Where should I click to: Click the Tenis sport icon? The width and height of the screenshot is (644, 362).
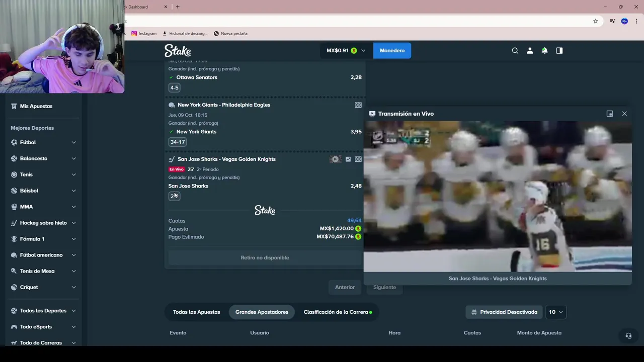click(14, 174)
